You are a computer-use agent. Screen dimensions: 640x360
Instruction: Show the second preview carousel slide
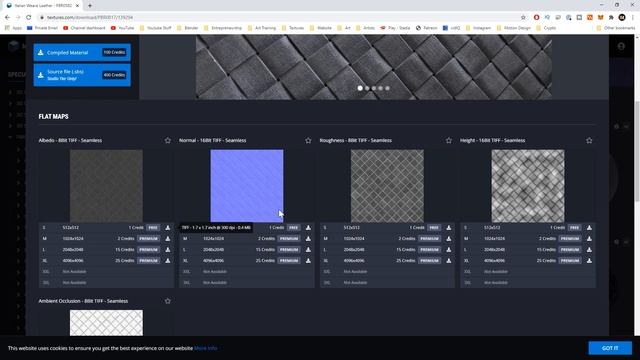pos(367,88)
